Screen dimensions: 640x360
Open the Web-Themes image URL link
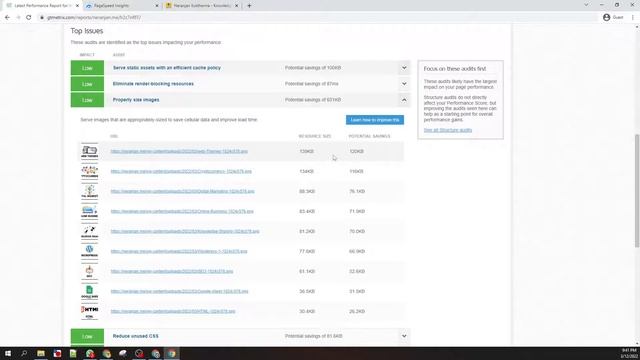tap(179, 151)
